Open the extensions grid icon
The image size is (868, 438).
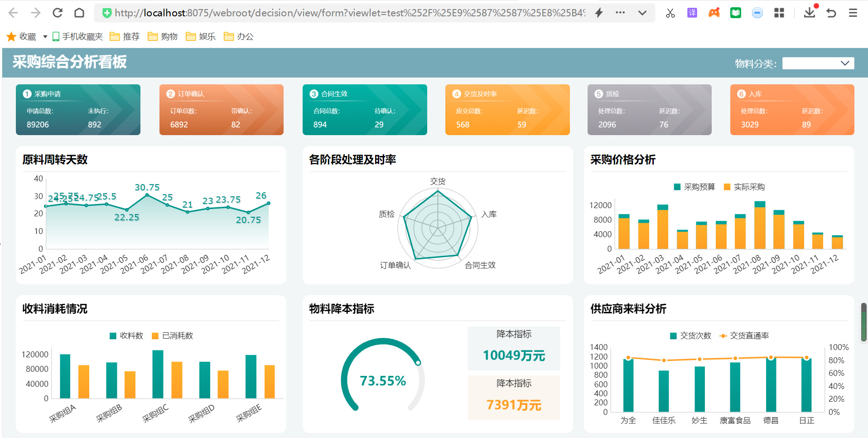pos(779,13)
